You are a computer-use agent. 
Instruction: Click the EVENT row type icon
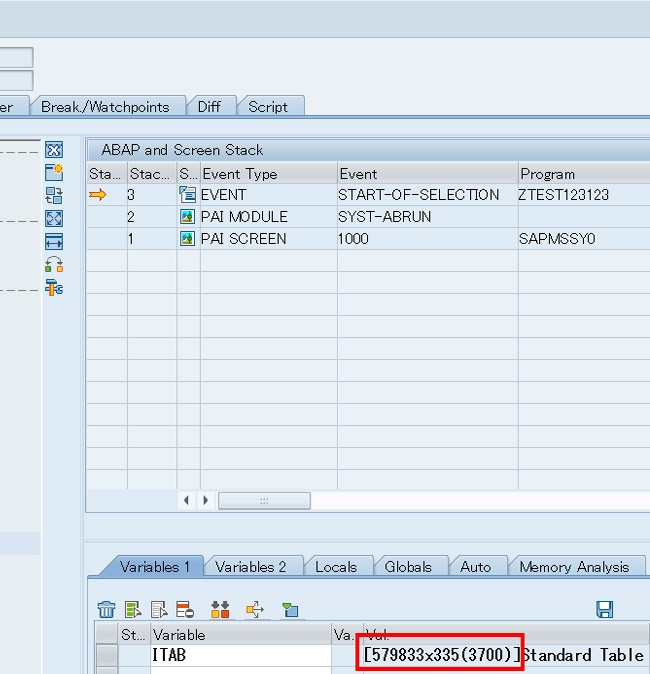click(x=187, y=195)
